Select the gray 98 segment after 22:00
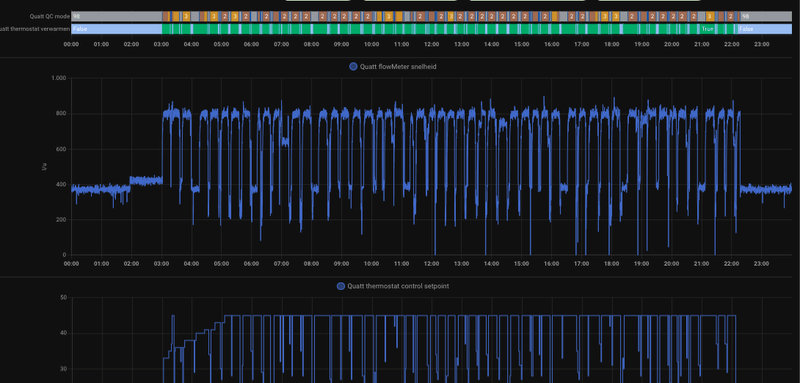 (x=766, y=16)
